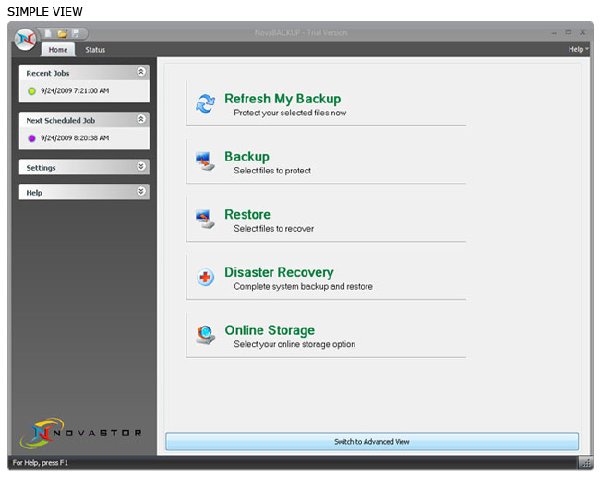600x488 pixels.
Task: Click 'For Help, press F1' status bar text
Action: coord(40,463)
